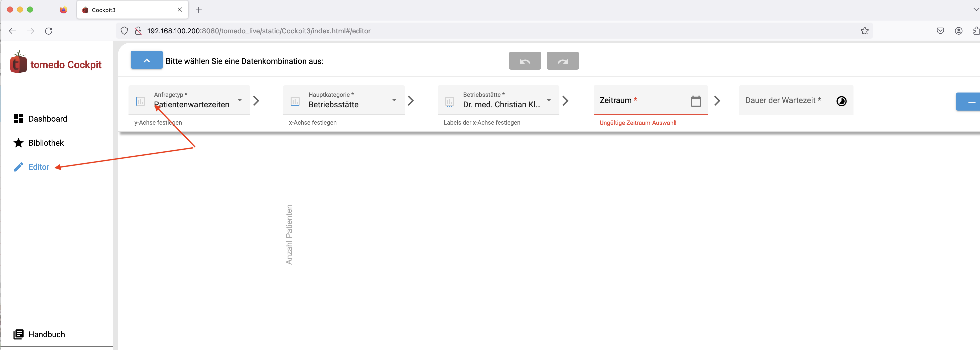Click the insecure connection lock icon

click(138, 31)
